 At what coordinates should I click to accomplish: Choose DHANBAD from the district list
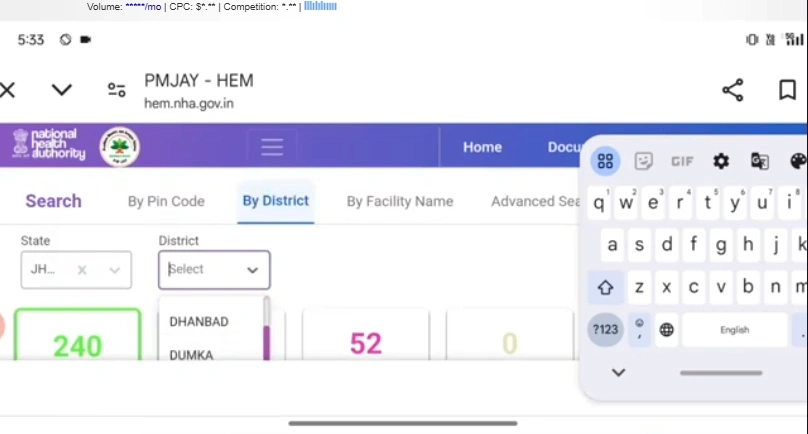click(199, 322)
